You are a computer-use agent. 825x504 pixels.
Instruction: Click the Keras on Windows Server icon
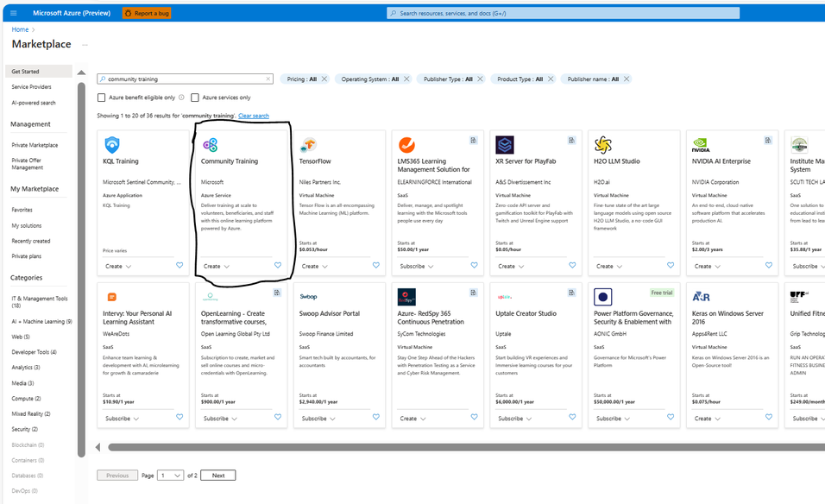[701, 297]
